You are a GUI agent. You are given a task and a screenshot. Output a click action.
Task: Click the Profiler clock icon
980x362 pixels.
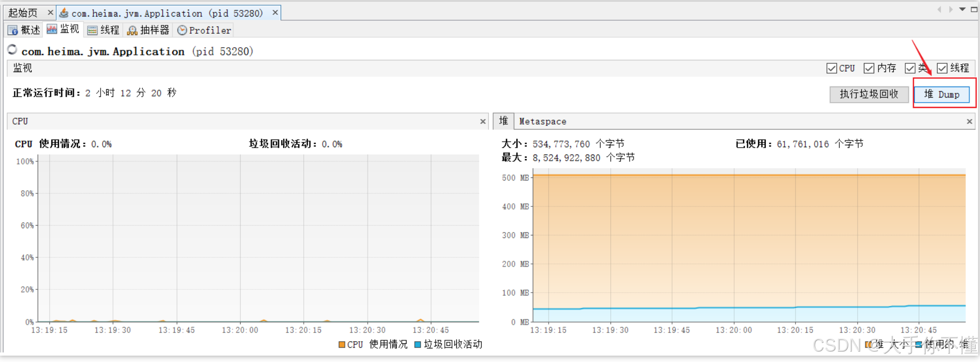pos(182,31)
